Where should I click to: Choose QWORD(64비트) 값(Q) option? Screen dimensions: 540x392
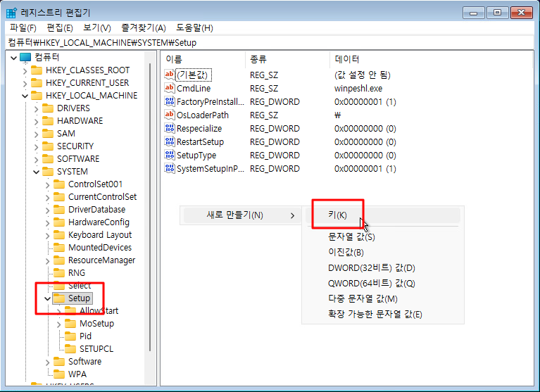[x=382, y=283]
